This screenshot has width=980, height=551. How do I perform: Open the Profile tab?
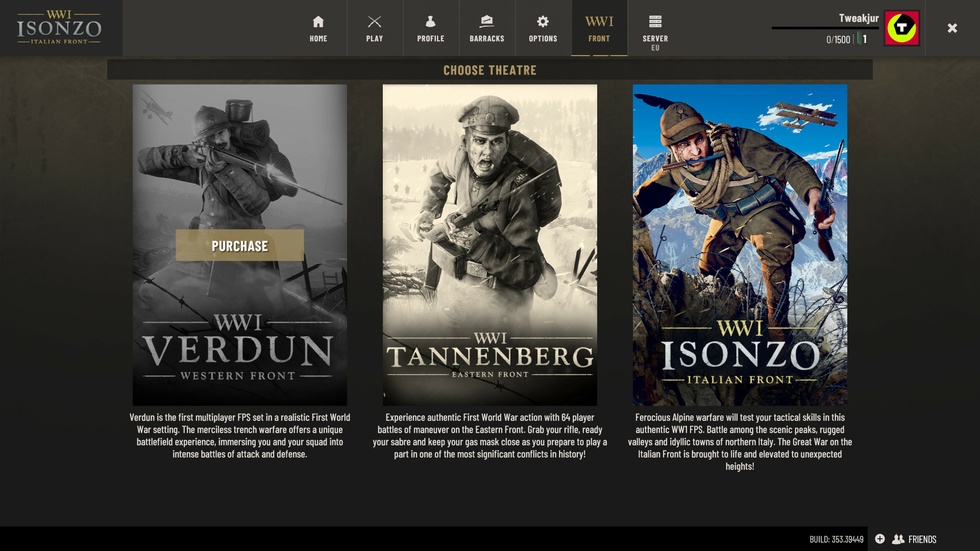(431, 28)
